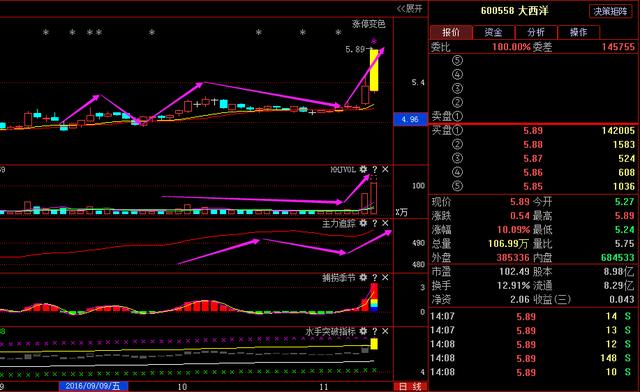Close the 水手突破指标 indicator panel

coord(385,332)
